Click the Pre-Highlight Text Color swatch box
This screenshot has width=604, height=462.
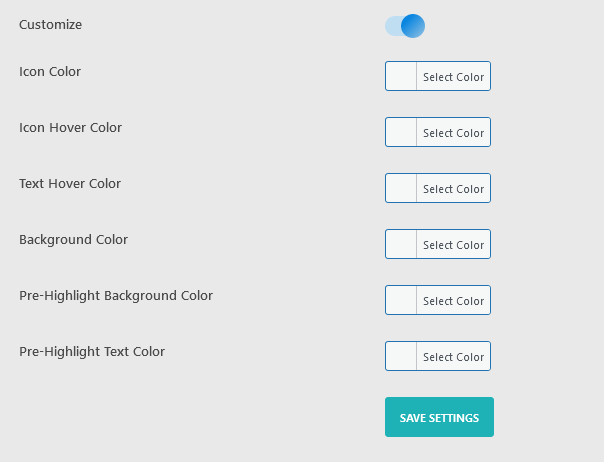pos(401,357)
